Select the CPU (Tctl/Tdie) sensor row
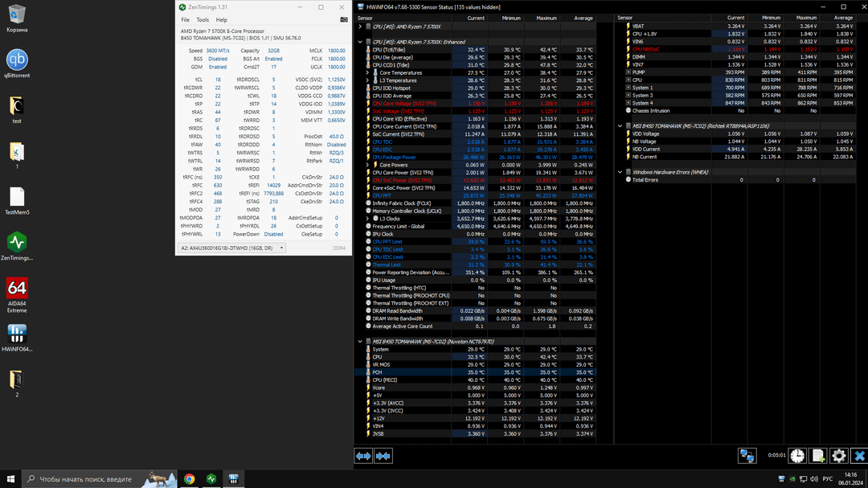This screenshot has width=868, height=488. pyautogui.click(x=475, y=49)
